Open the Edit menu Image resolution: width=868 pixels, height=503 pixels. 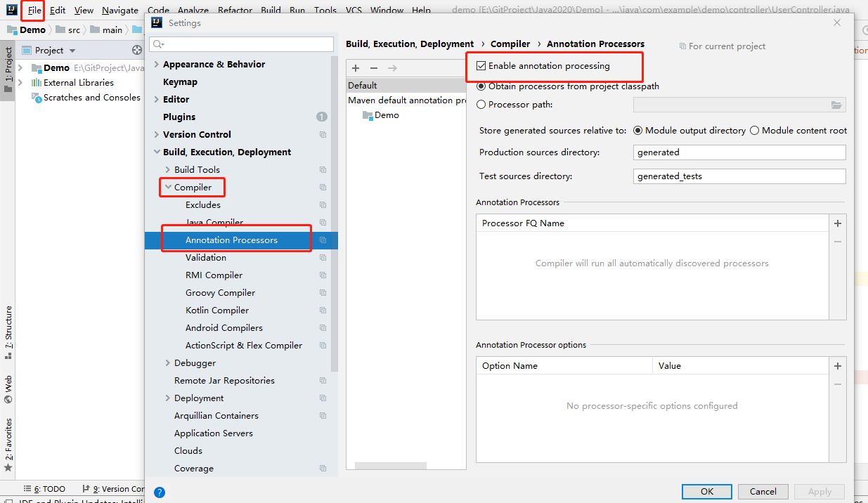pyautogui.click(x=58, y=10)
